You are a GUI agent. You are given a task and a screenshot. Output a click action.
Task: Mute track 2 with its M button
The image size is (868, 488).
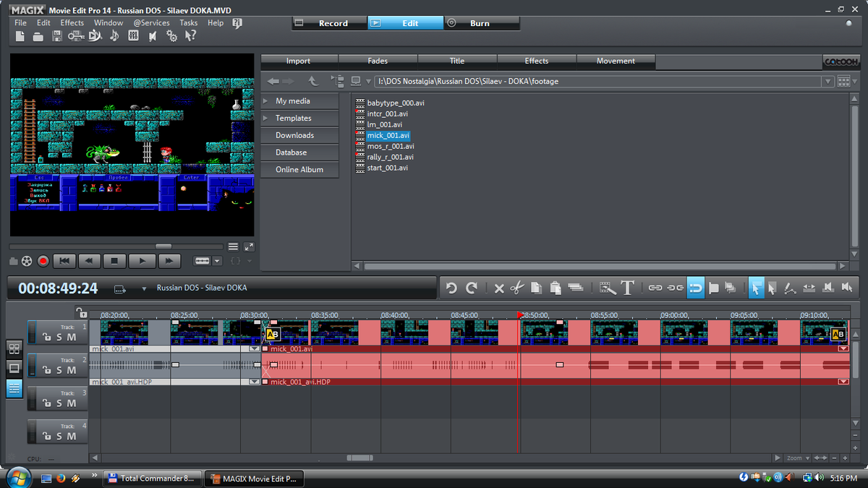[71, 370]
